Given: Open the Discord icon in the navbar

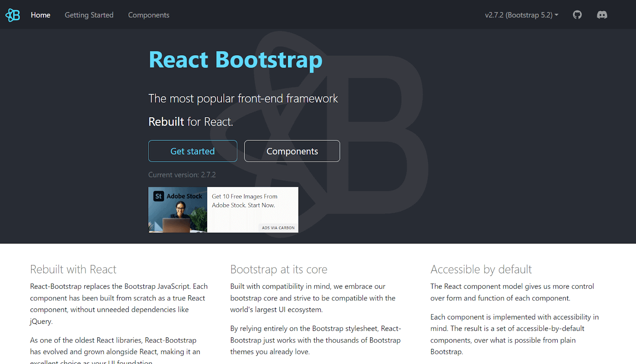Looking at the screenshot, I should pyautogui.click(x=602, y=15).
